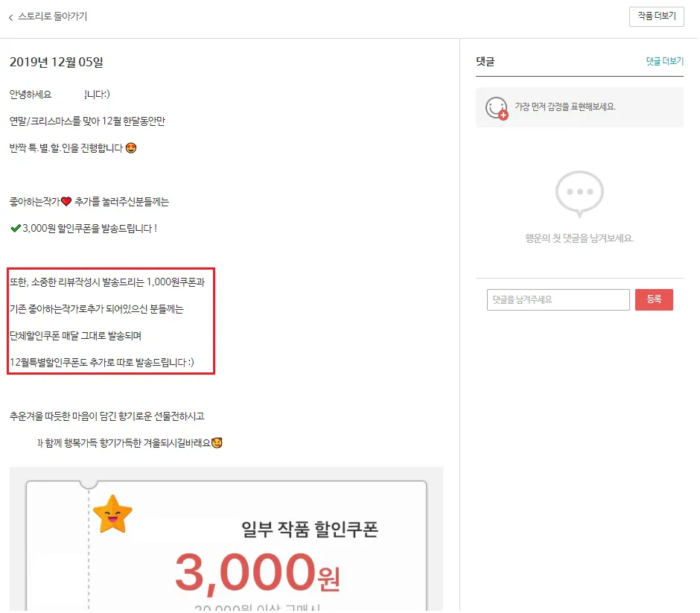Click the 2019년 12월 05일 date heading

tap(57, 63)
